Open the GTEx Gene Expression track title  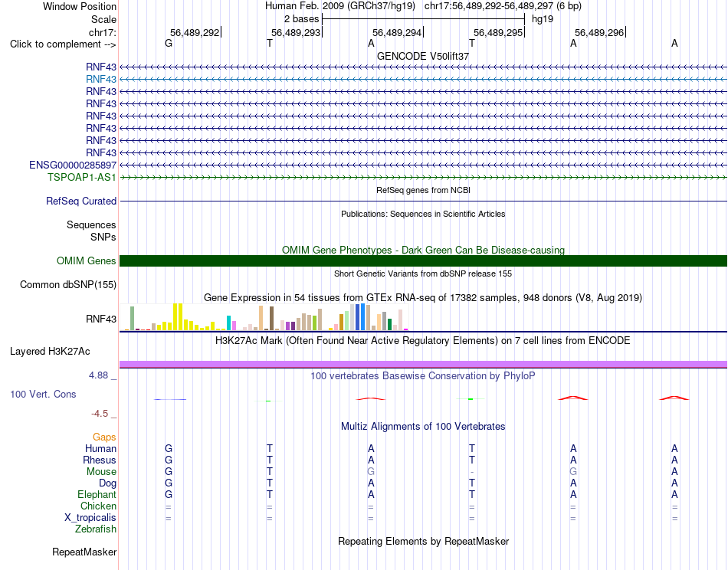click(423, 297)
